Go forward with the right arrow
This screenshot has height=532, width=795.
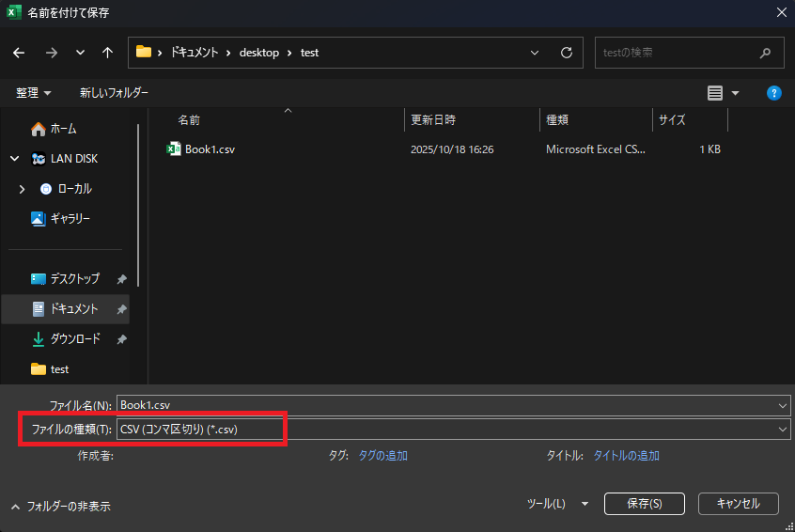point(51,53)
